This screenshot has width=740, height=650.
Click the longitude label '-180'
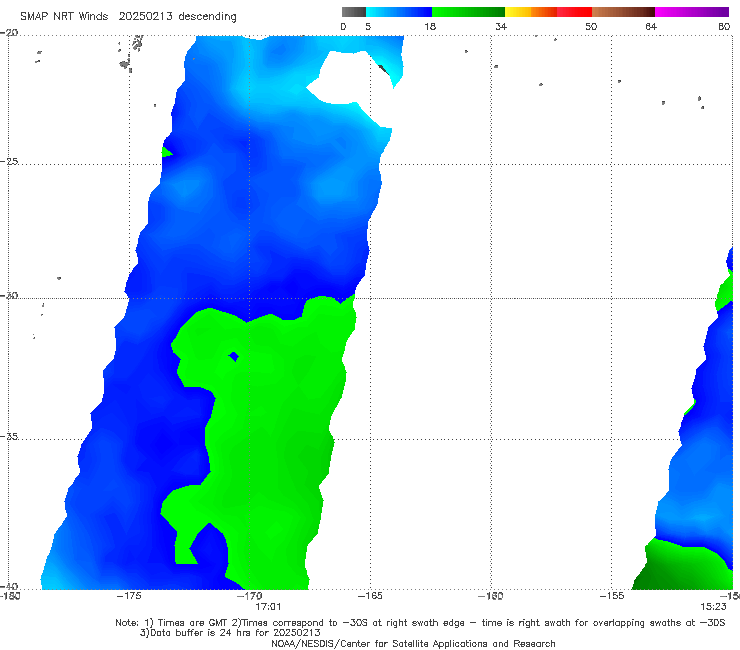[10, 596]
